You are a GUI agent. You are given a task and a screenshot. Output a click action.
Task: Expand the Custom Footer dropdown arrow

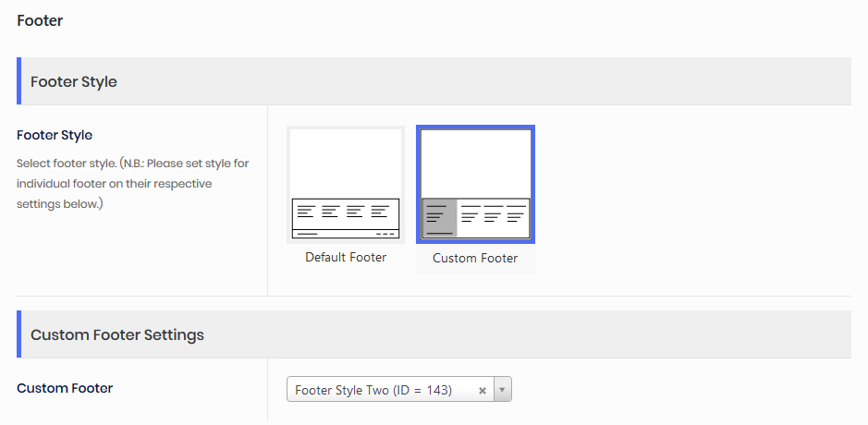pyautogui.click(x=503, y=390)
